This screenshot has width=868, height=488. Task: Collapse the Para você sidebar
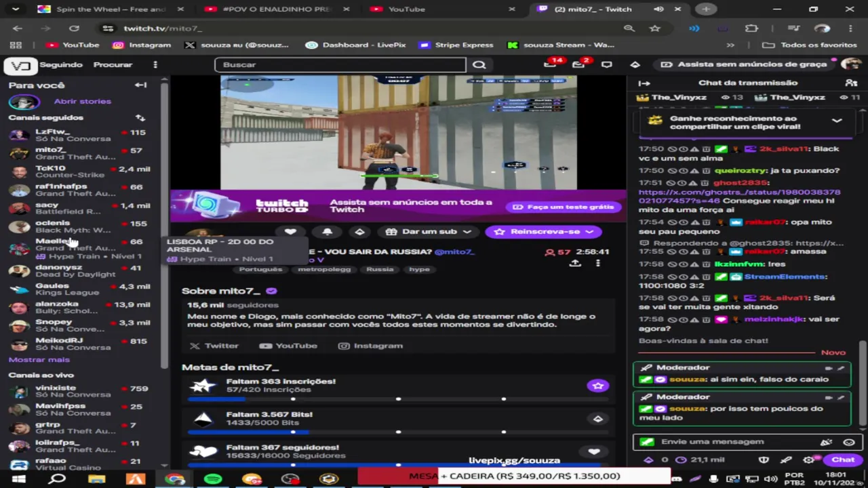pos(140,85)
